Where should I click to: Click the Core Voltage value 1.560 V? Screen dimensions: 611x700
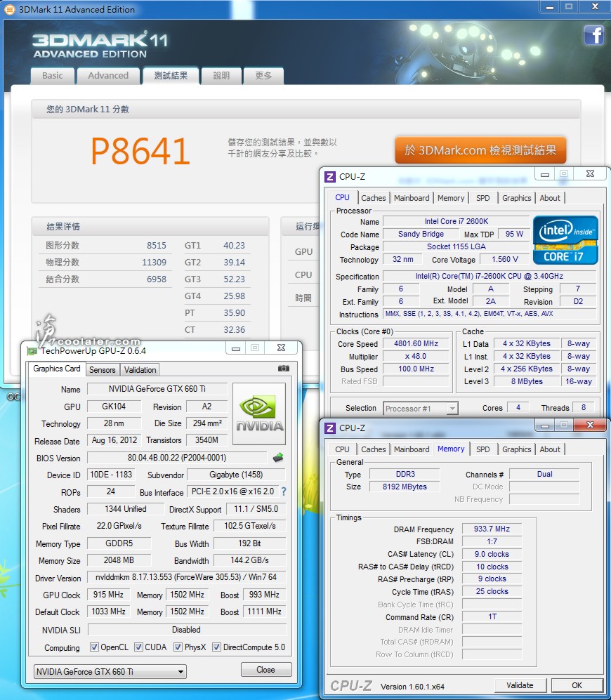click(505, 259)
